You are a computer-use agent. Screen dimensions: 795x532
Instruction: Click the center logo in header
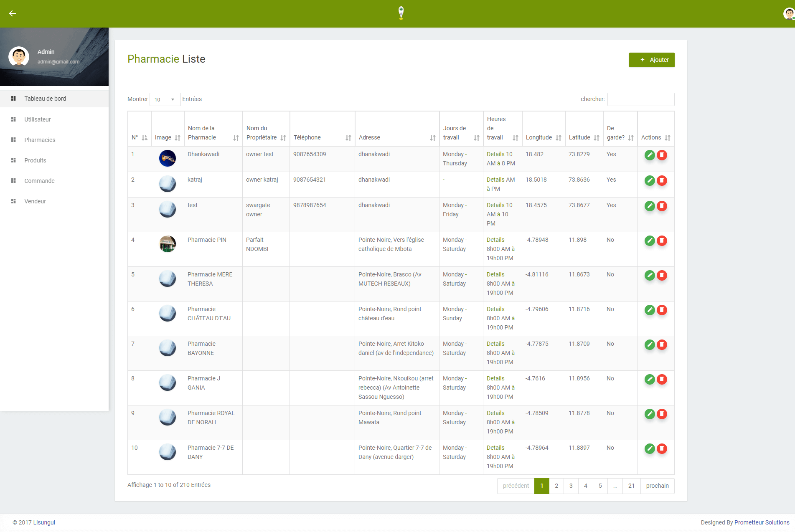point(401,13)
